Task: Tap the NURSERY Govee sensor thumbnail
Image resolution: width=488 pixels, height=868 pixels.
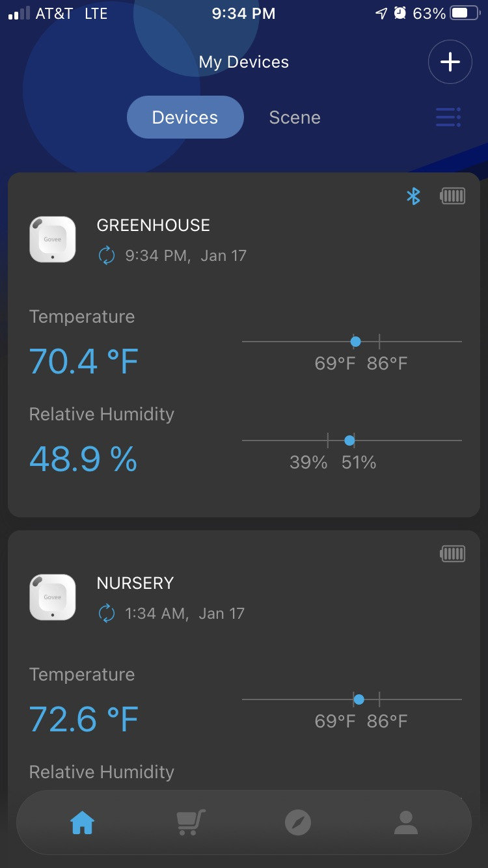Action: click(x=53, y=597)
